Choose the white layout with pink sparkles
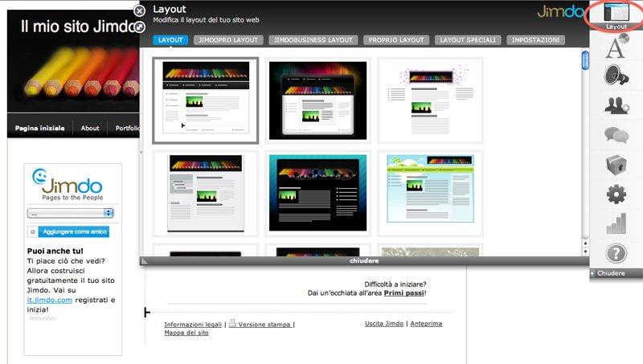The image size is (643, 364). (x=430, y=100)
